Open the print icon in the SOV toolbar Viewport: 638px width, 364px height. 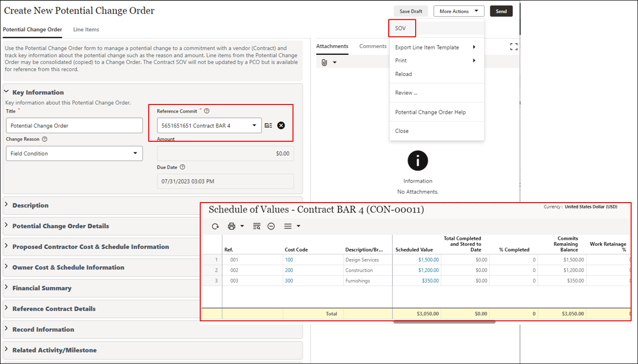point(231,226)
